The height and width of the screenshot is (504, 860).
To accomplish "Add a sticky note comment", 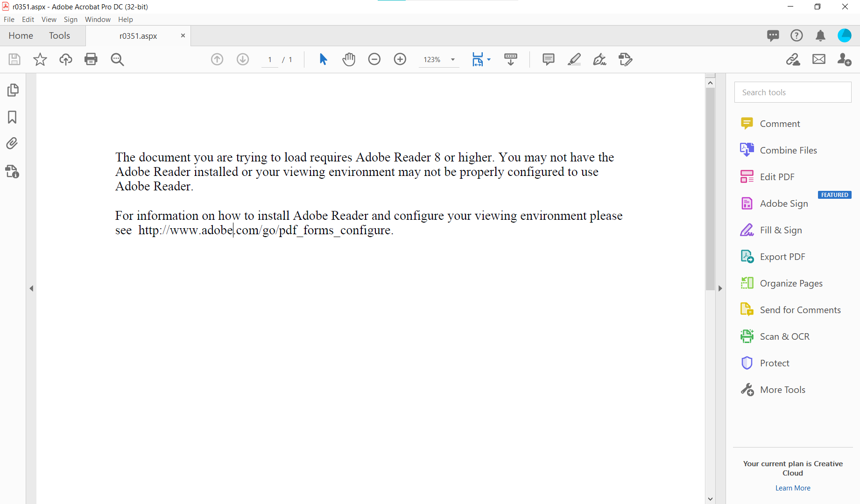I will [549, 59].
